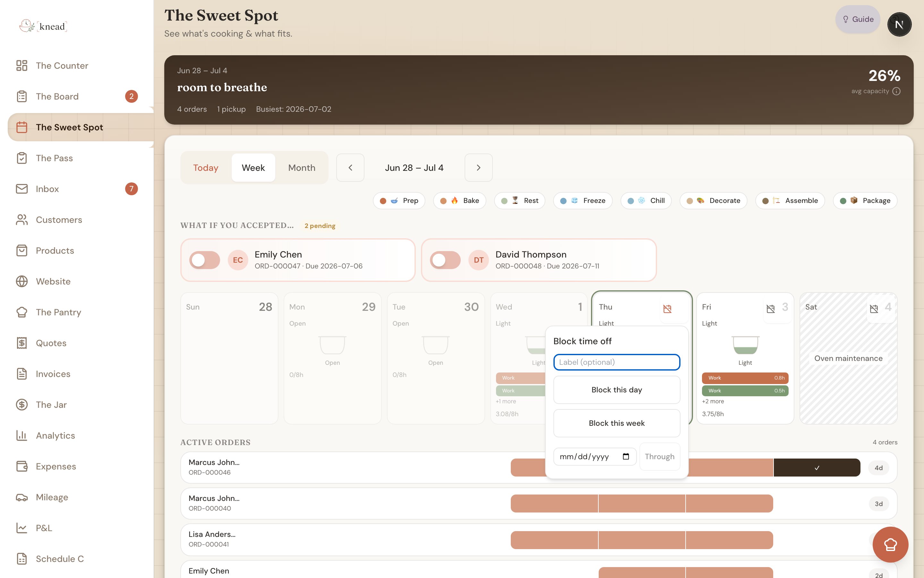Click the Expenses wallet icon
924x578 pixels.
(22, 466)
